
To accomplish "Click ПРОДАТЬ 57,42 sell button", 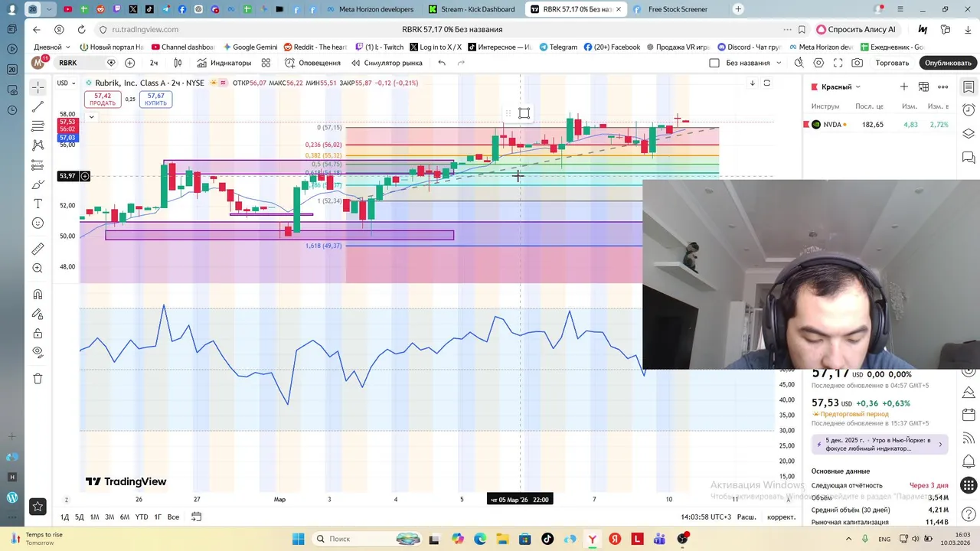I will pyautogui.click(x=102, y=99).
